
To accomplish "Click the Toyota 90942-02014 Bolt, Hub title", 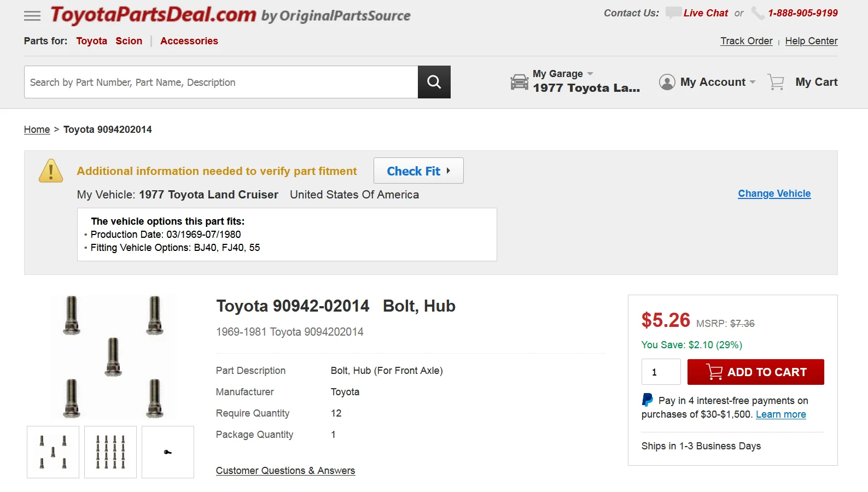I will [336, 306].
